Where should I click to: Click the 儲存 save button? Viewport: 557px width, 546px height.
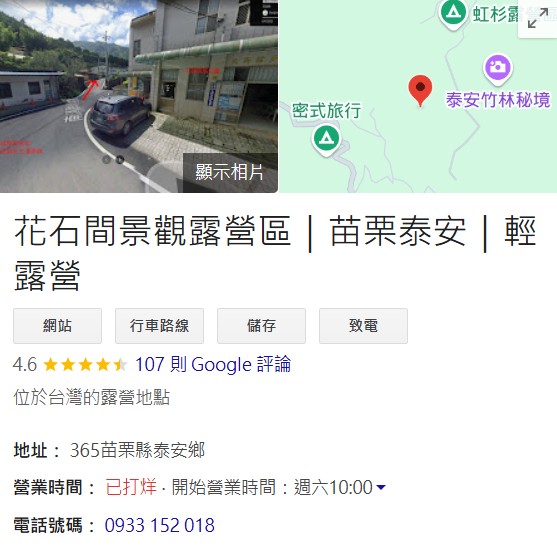(x=261, y=326)
